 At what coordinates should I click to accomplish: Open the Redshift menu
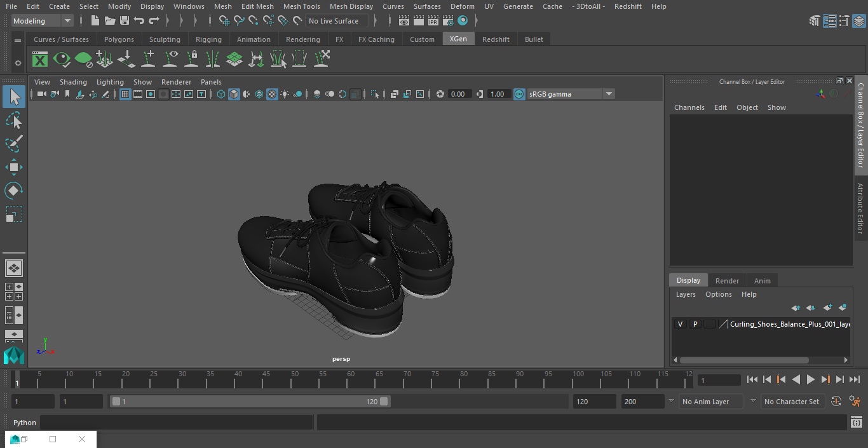click(628, 6)
